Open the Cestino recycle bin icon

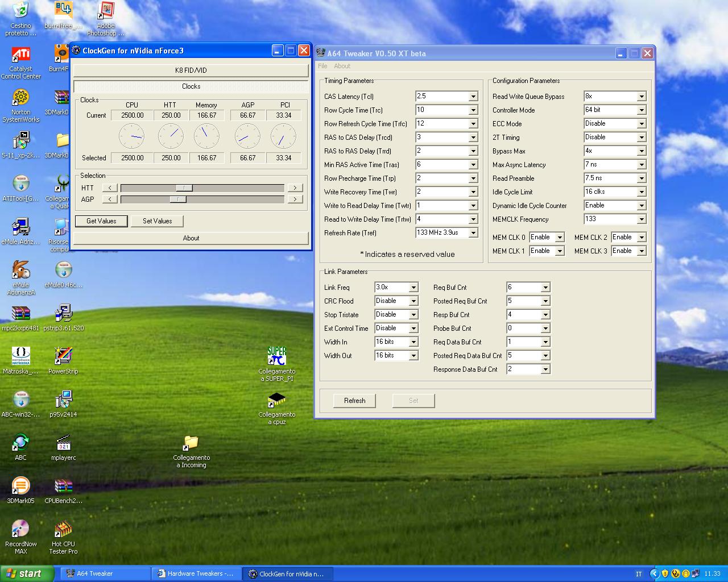[20, 10]
